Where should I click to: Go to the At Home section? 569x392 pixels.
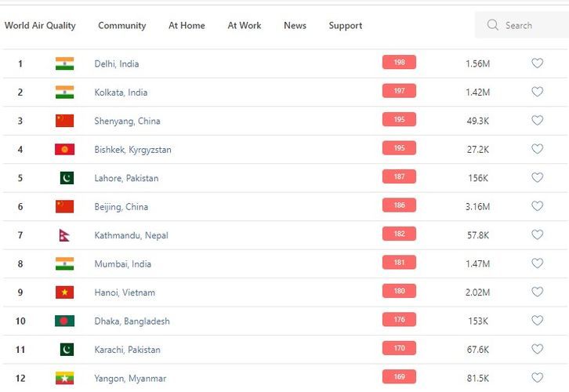point(187,25)
